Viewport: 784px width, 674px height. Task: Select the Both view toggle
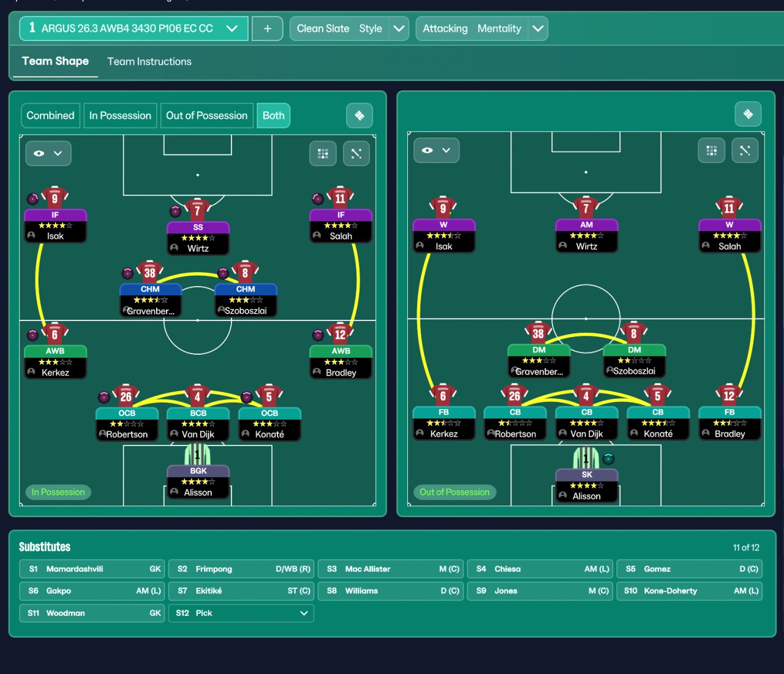273,115
